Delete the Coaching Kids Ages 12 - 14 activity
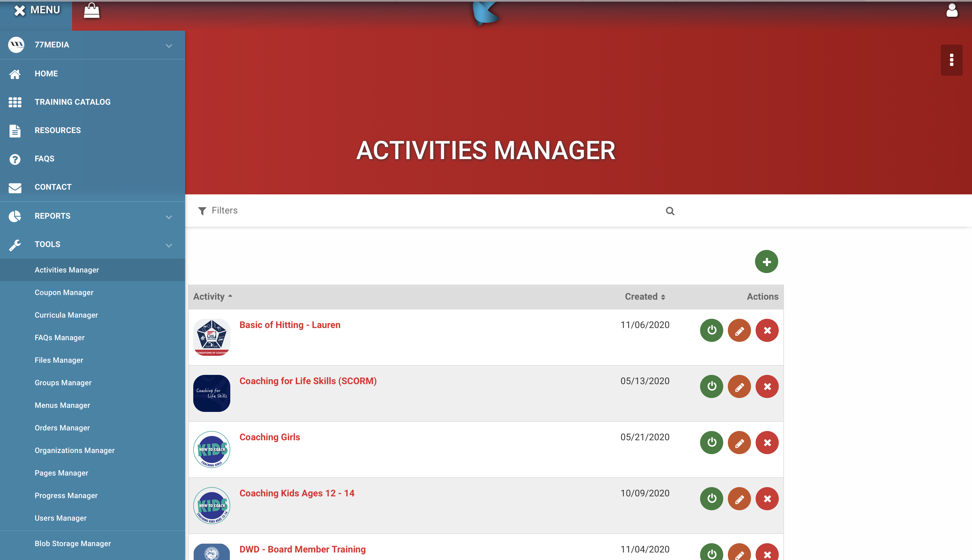972x560 pixels. [x=767, y=499]
